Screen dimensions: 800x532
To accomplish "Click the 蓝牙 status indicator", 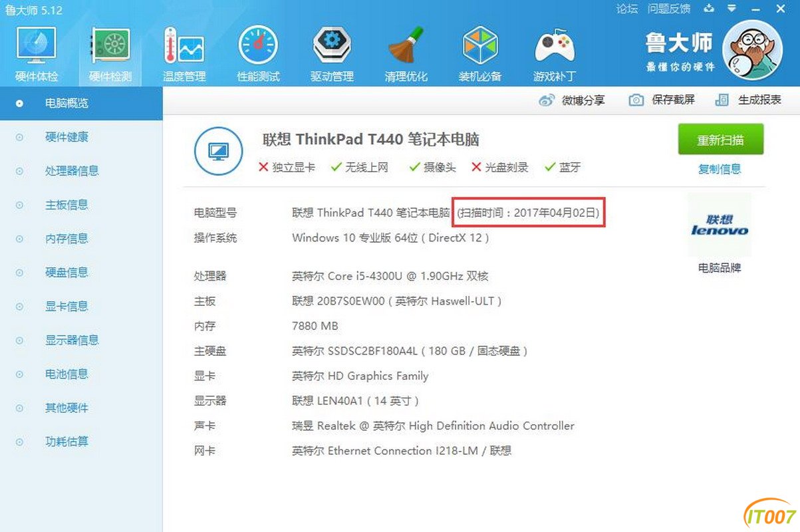I will click(x=563, y=168).
